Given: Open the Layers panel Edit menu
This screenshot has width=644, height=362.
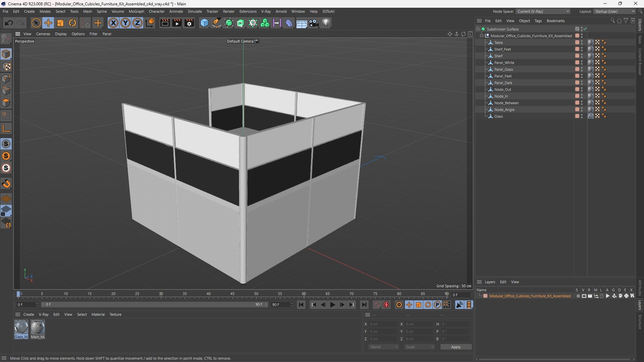Looking at the screenshot, I should (x=503, y=282).
